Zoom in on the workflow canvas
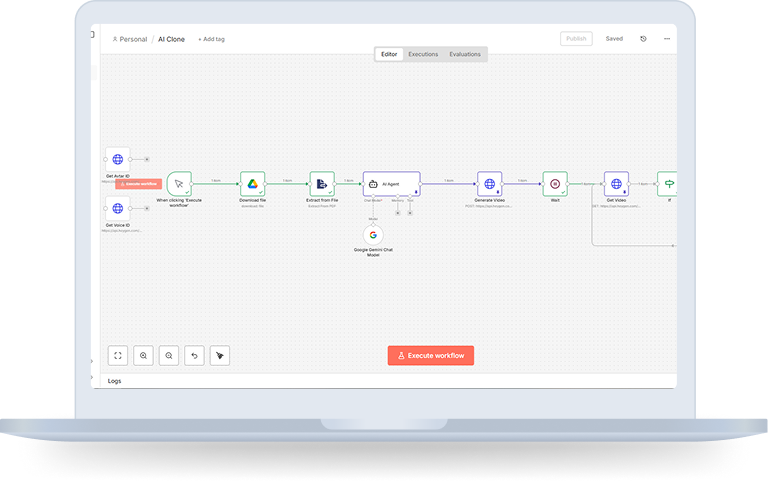This screenshot has height=484, width=768. [144, 355]
